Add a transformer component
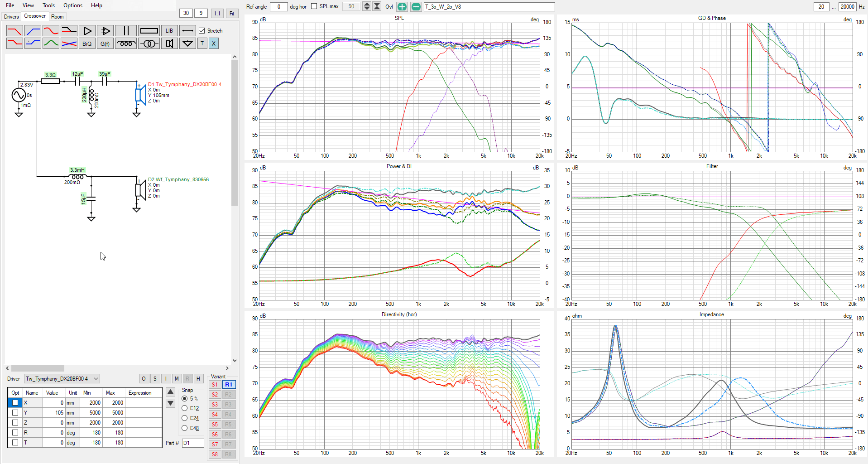The width and height of the screenshot is (868, 464). click(149, 43)
